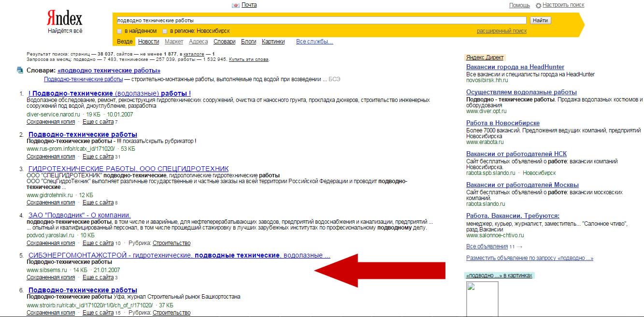Click the Настроить поиск link

pyautogui.click(x=563, y=5)
